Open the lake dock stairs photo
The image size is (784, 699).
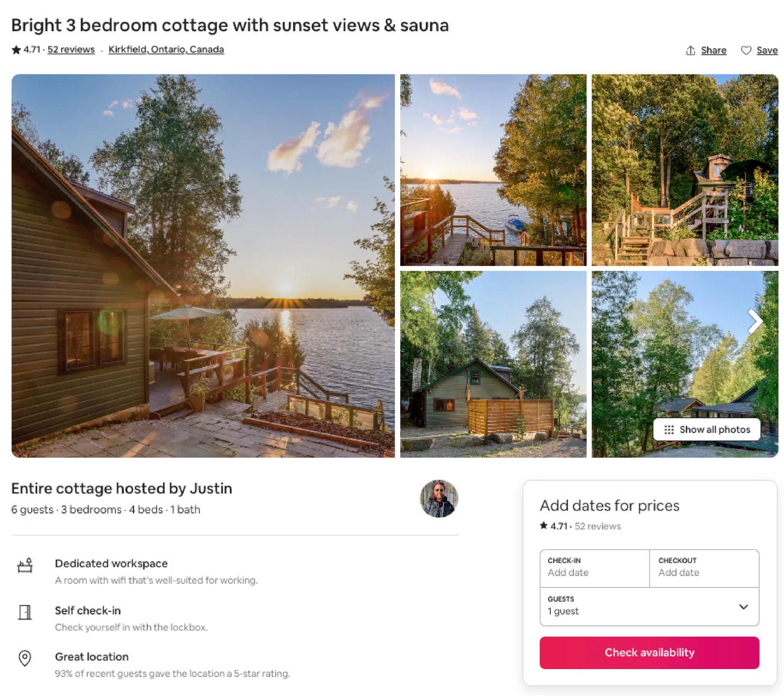493,170
